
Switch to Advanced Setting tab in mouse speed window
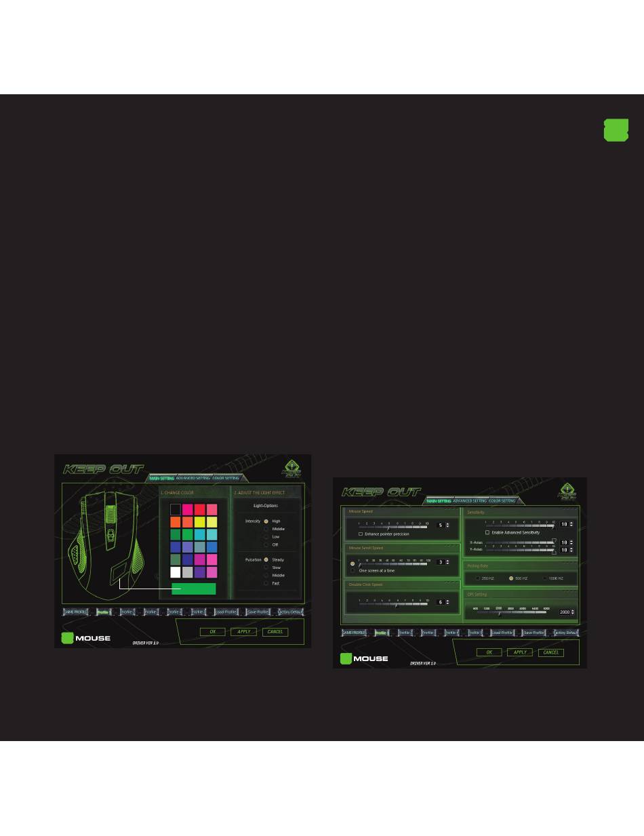[470, 501]
